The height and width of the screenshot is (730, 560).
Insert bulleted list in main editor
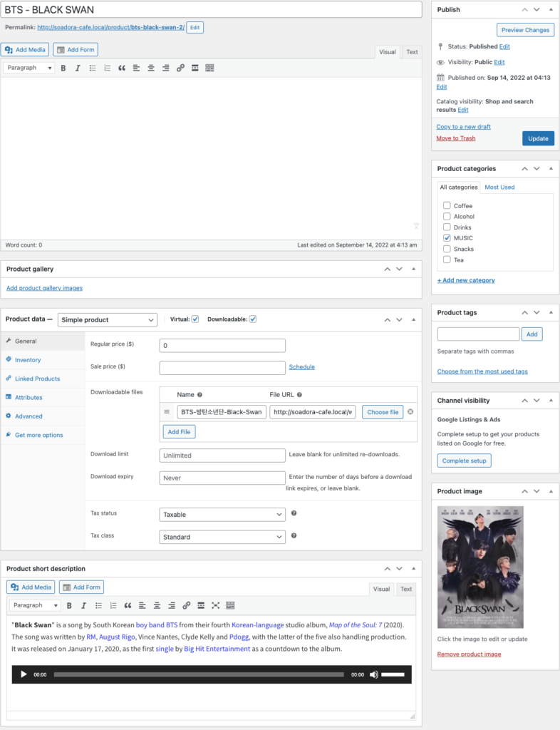[x=93, y=68]
